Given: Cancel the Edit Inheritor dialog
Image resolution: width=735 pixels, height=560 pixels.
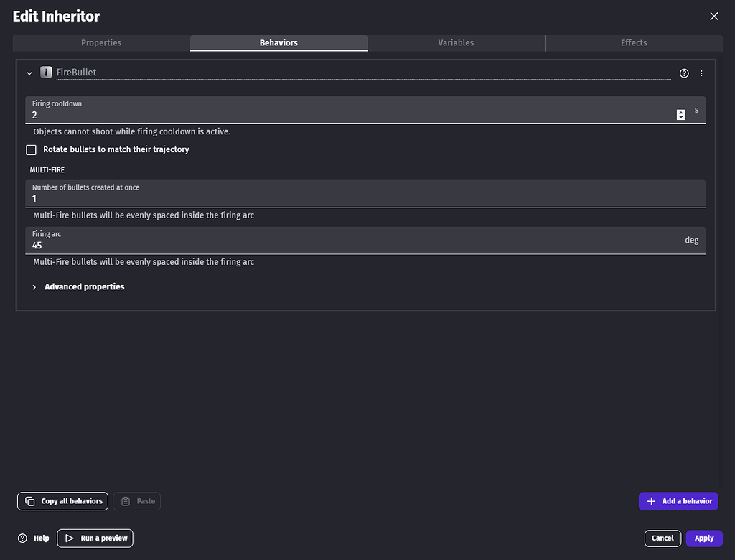Looking at the screenshot, I should (663, 538).
